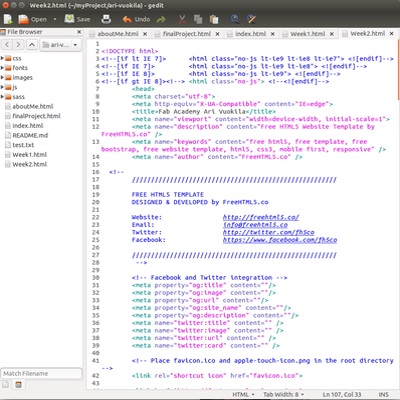Copy selection using the Copy icon
Viewport: 400px width, 400px height.
pos(198,19)
